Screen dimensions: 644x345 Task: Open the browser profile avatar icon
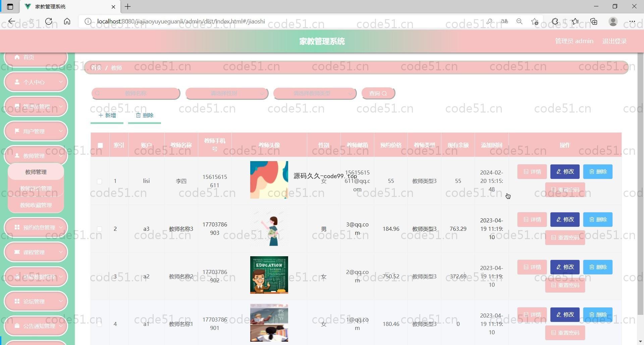click(613, 21)
